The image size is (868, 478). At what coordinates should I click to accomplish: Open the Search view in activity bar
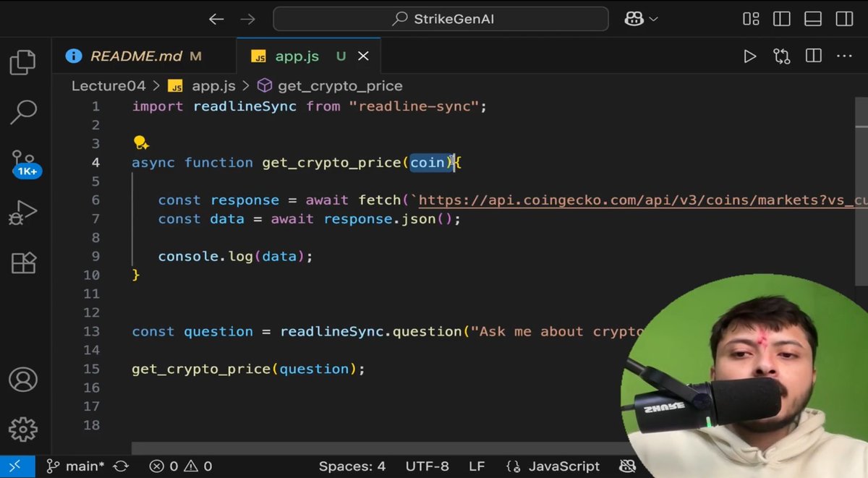tap(24, 111)
